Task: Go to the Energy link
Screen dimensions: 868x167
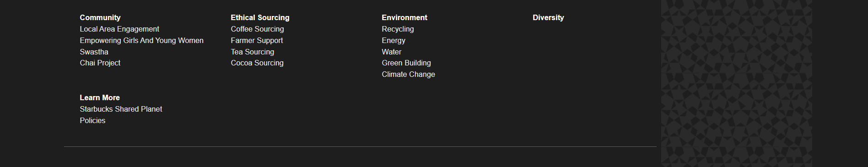Action: [x=394, y=40]
